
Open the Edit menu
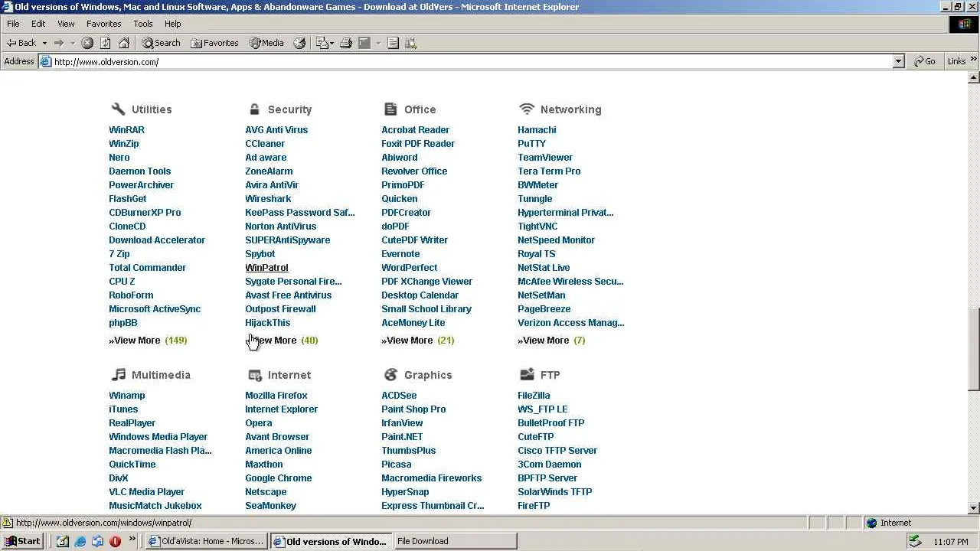coord(38,24)
